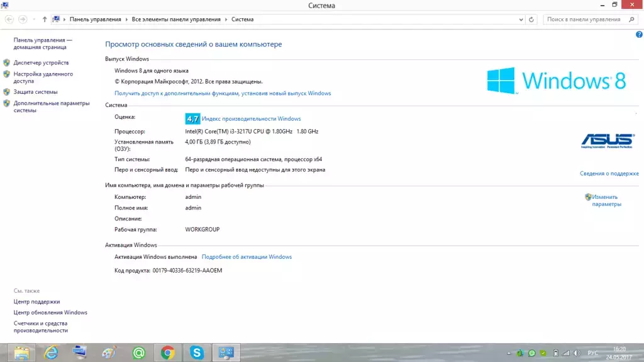Image resolution: width=644 pixels, height=362 pixels.
Task: Click the battery status tray icon
Action: click(555, 353)
